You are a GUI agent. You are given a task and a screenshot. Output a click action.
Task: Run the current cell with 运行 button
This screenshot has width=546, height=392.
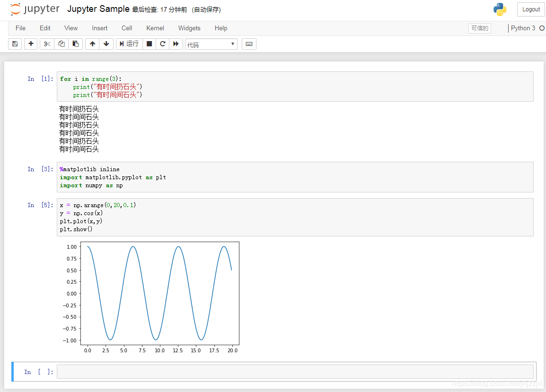pyautogui.click(x=128, y=44)
